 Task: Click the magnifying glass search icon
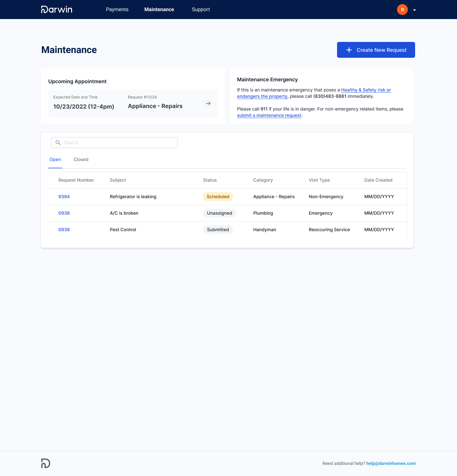58,143
